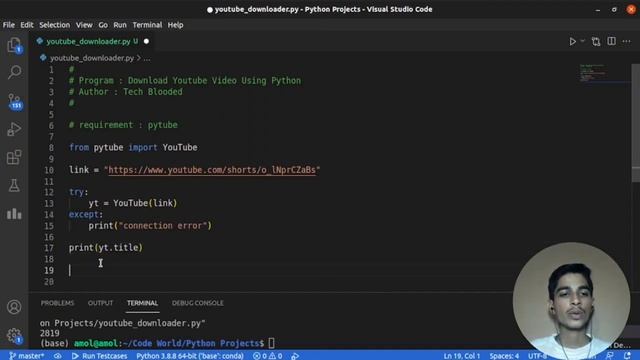Open the Terminal menu
Image resolution: width=640 pixels, height=360 pixels.
tap(147, 25)
